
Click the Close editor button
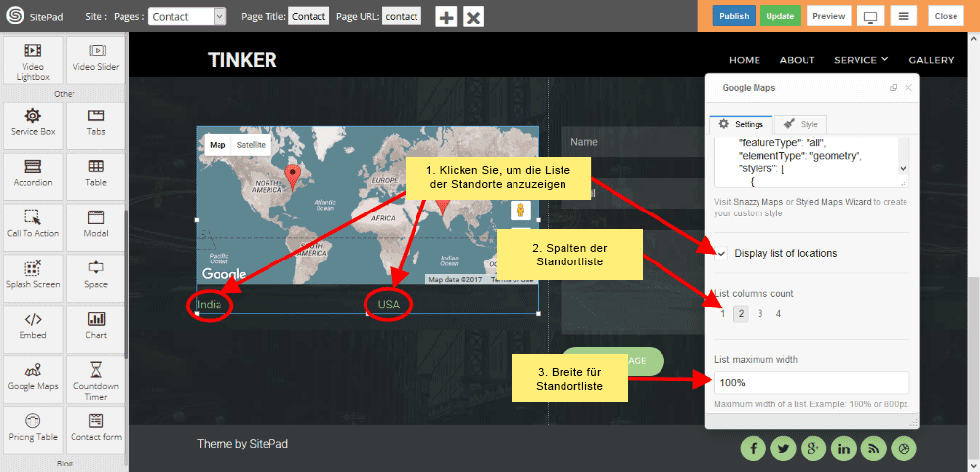[946, 17]
